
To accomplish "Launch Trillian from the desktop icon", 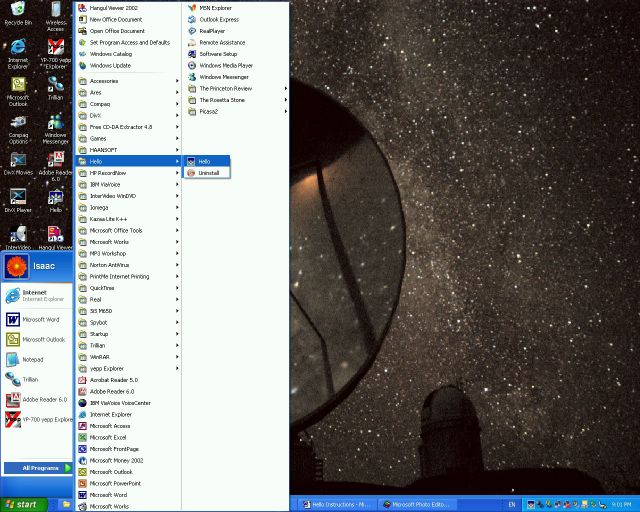I will [x=56, y=88].
